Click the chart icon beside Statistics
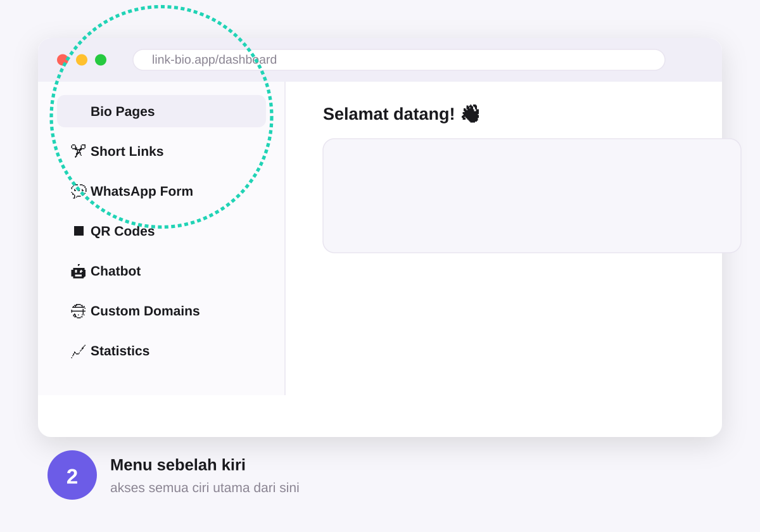Image resolution: width=760 pixels, height=532 pixels. click(x=79, y=351)
